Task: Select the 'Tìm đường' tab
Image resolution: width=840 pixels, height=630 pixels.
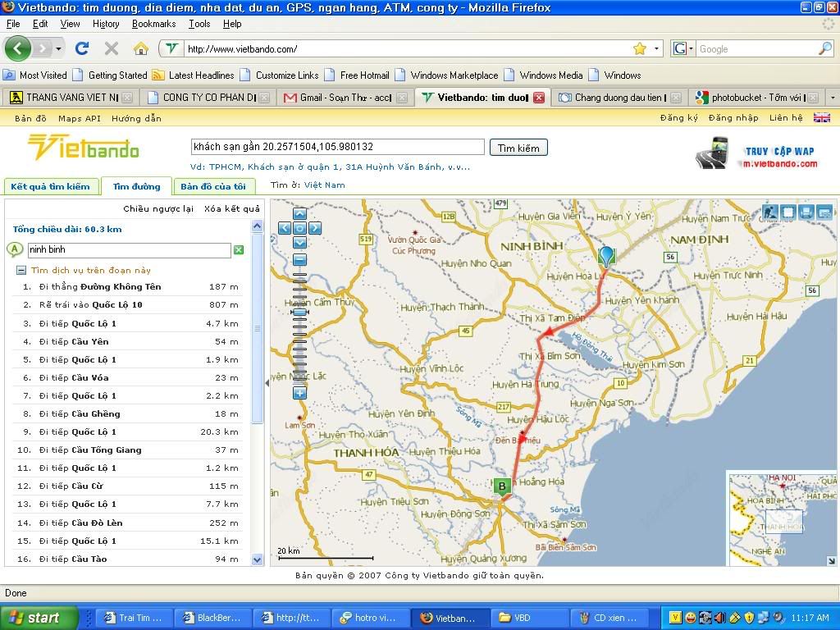Action: tap(137, 186)
